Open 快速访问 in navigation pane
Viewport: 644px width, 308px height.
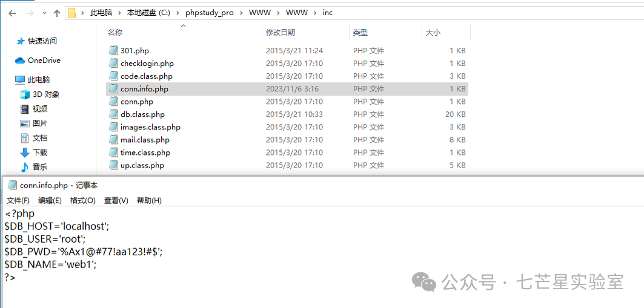[42, 41]
